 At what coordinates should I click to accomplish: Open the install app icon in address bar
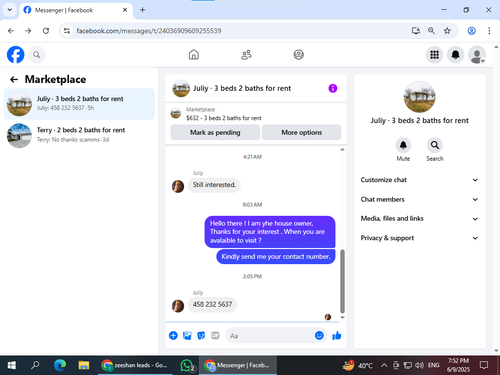[416, 31]
